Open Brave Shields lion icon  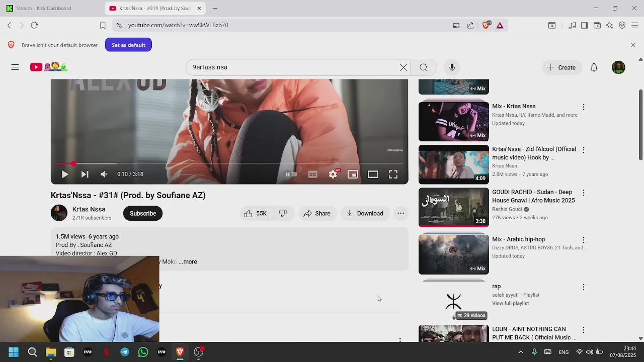486,25
